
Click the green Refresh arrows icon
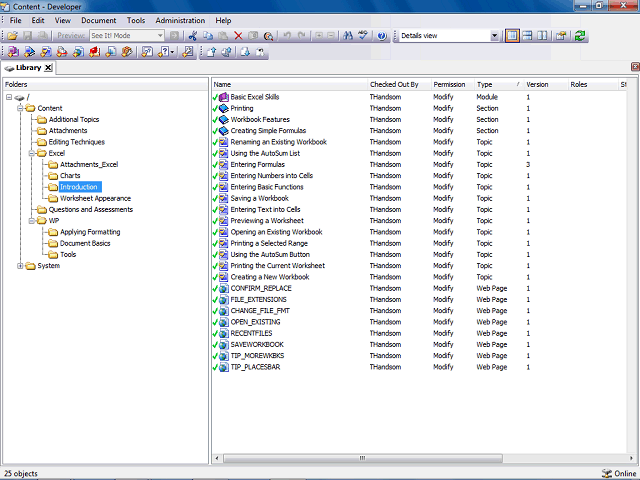tap(580, 36)
